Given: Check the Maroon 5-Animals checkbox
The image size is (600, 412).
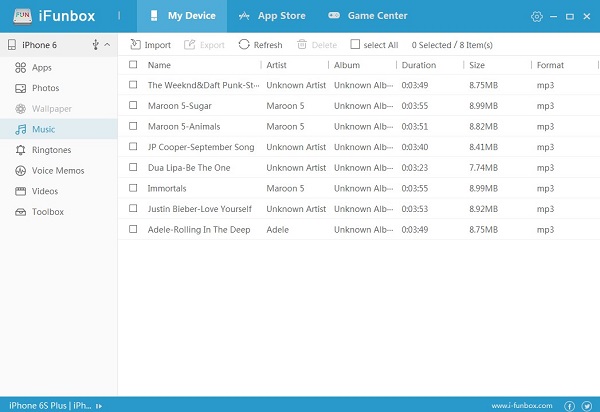Looking at the screenshot, I should pyautogui.click(x=133, y=126).
